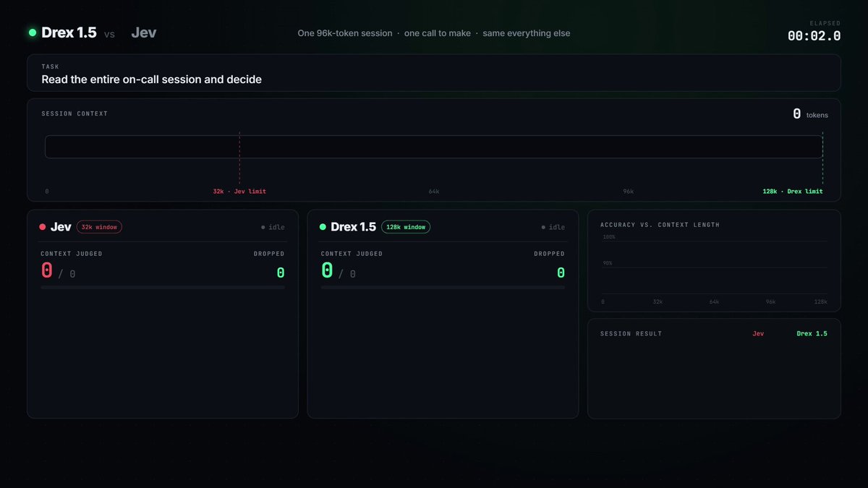Click the green status dot in the Drex 1.5 card
The image size is (868, 488).
(x=323, y=227)
